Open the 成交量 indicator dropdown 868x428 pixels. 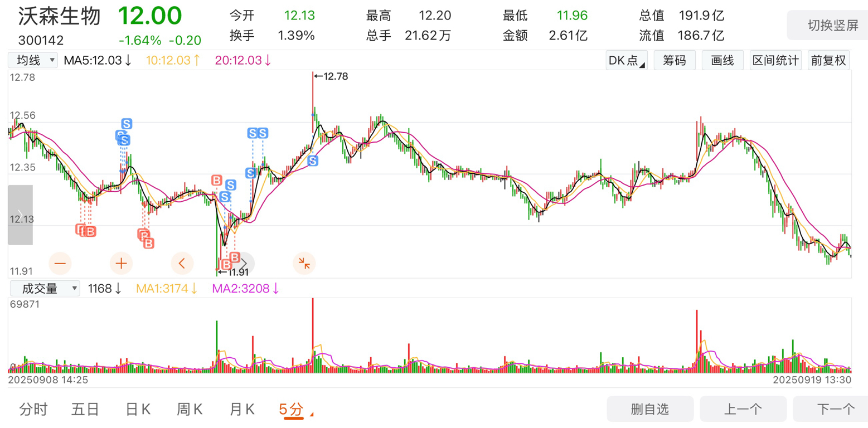[44, 288]
